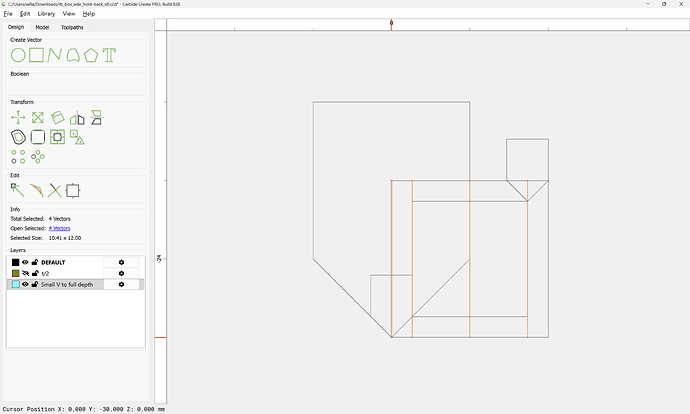
Task: Click the t/2 layer olive color swatch
Action: [x=15, y=273]
